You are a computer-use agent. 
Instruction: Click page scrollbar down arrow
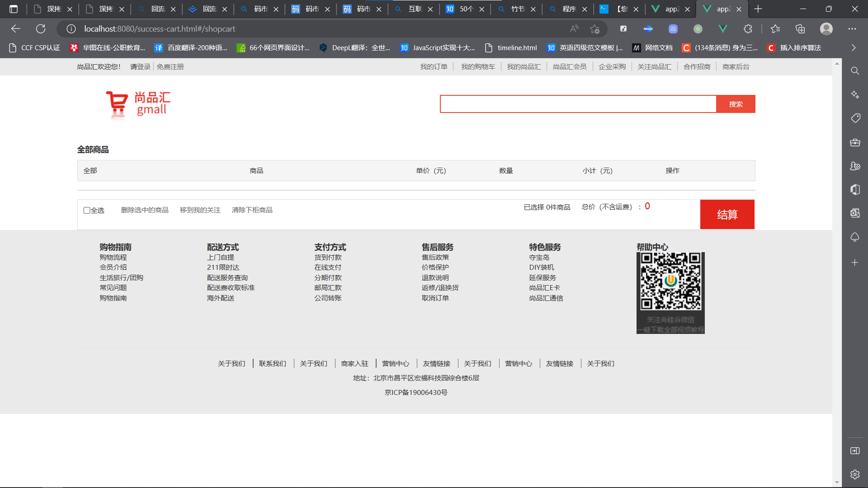coord(837,483)
